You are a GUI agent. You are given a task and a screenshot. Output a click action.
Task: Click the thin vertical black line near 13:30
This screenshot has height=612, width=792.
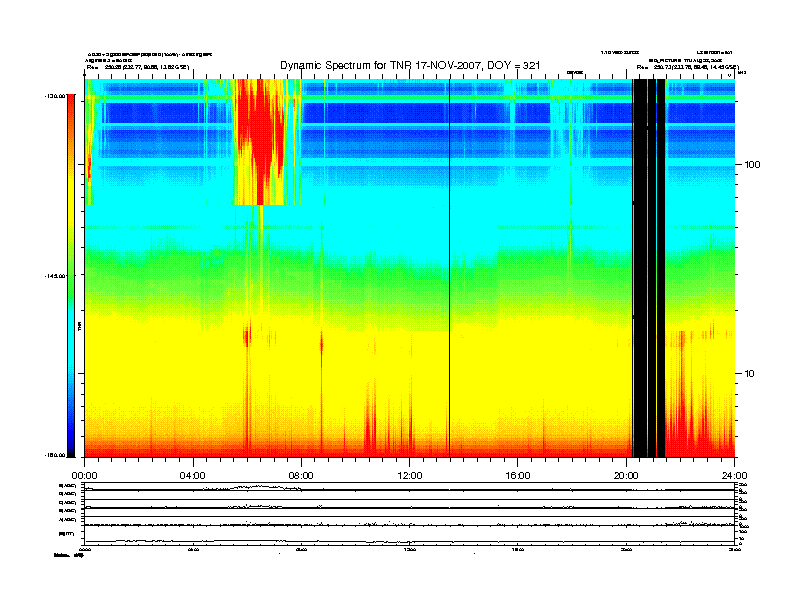[x=450, y=268]
